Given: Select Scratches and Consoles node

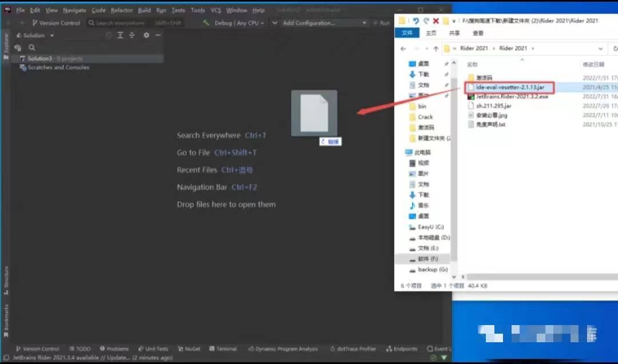Looking at the screenshot, I should pyautogui.click(x=54, y=68).
